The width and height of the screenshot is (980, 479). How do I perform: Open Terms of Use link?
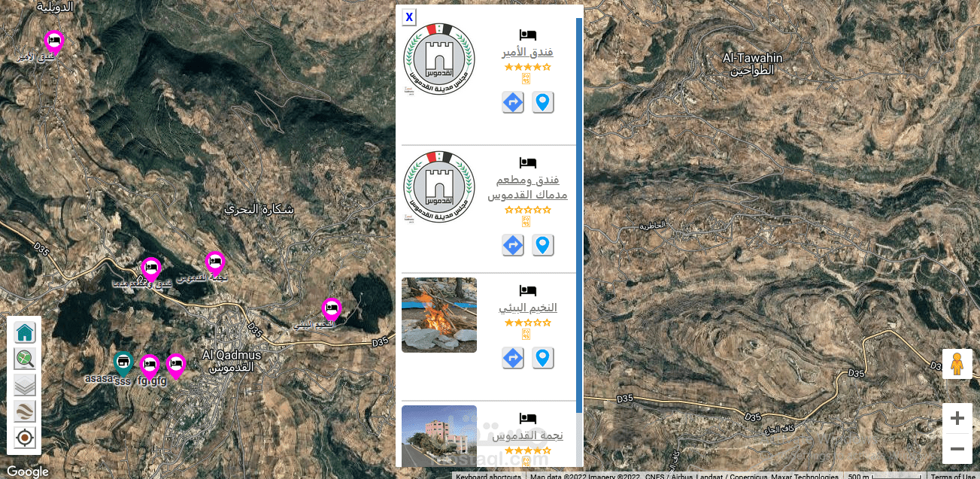(x=953, y=475)
